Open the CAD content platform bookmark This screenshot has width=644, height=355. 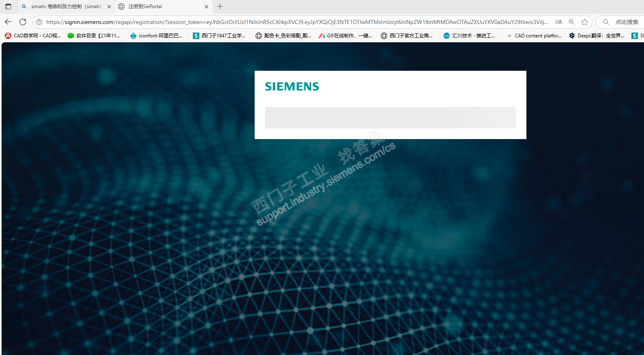pyautogui.click(x=534, y=36)
